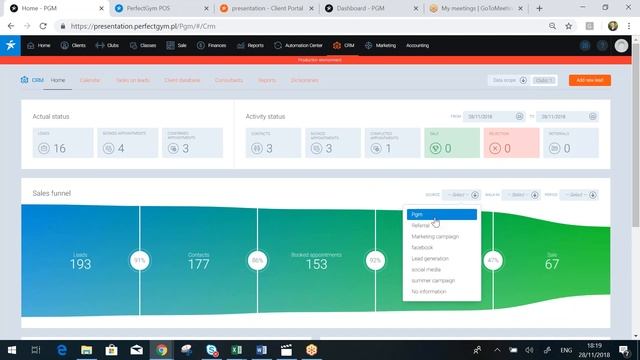
Task: Open the Source Select dropdown
Action: click(461, 195)
